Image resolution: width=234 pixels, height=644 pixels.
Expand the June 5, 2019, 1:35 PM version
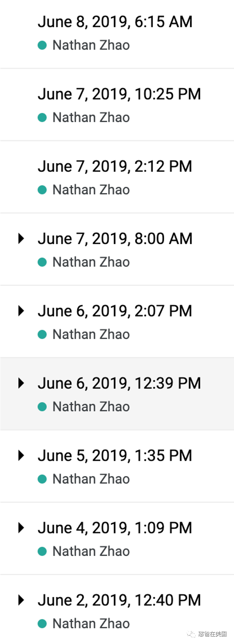[21, 455]
